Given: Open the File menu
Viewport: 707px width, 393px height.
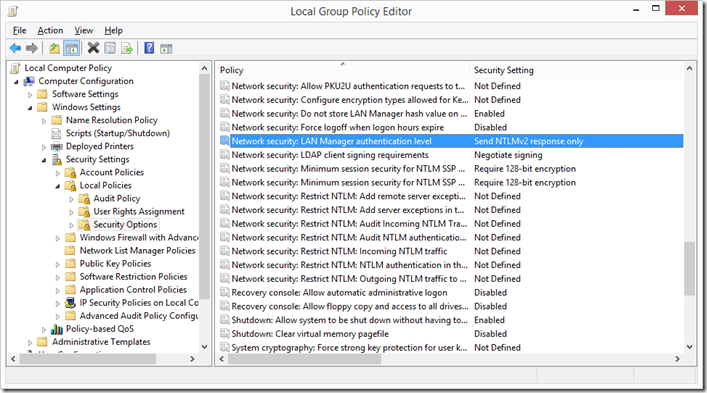Looking at the screenshot, I should pyautogui.click(x=19, y=30).
